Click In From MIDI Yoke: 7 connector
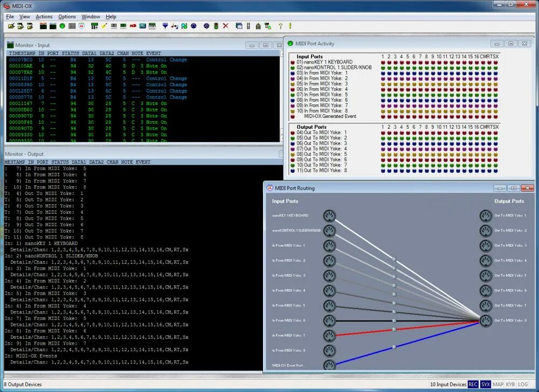The height and width of the screenshot is (392, 539). click(329, 335)
